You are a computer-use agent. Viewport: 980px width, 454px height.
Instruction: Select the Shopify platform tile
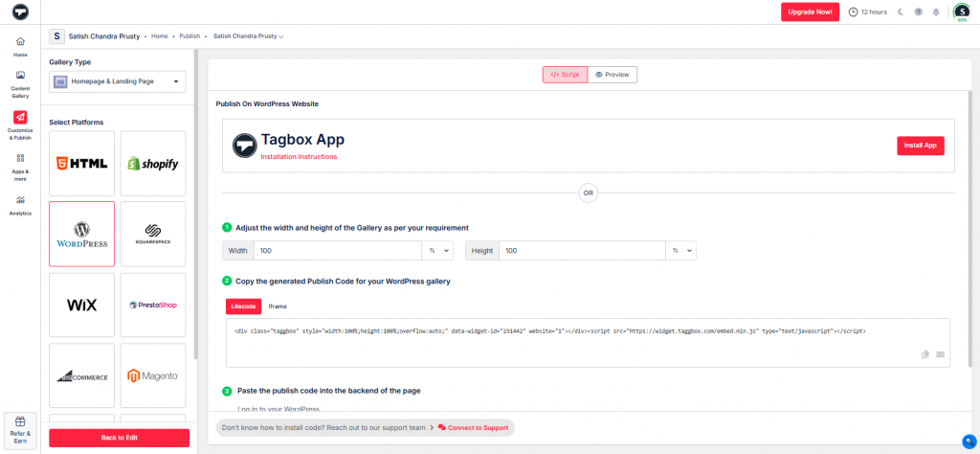tap(153, 164)
